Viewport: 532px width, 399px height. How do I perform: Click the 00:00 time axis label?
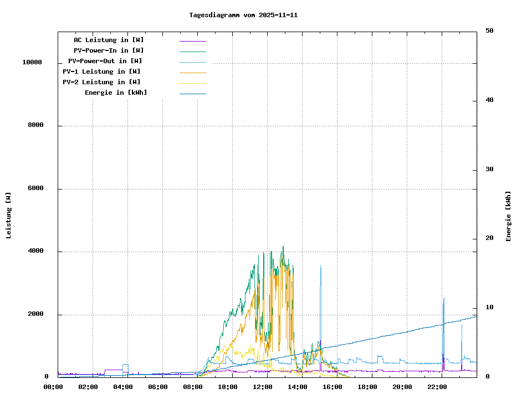coord(53,387)
